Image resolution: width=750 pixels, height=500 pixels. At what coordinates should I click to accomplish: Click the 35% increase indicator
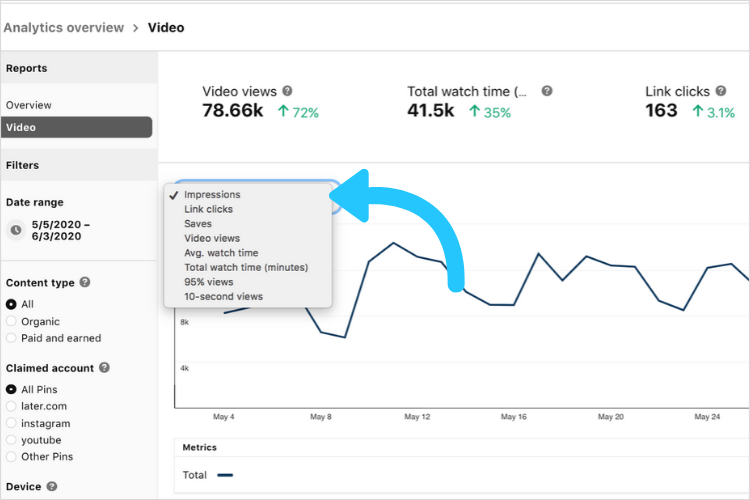pos(490,112)
